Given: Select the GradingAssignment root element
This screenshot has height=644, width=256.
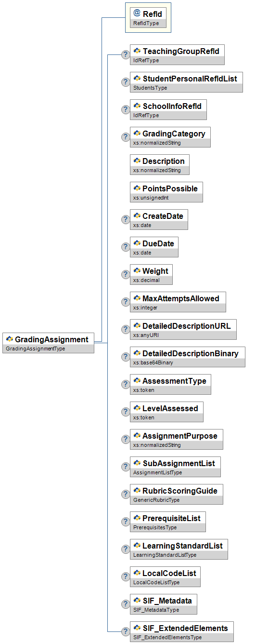Looking at the screenshot, I should tap(48, 343).
